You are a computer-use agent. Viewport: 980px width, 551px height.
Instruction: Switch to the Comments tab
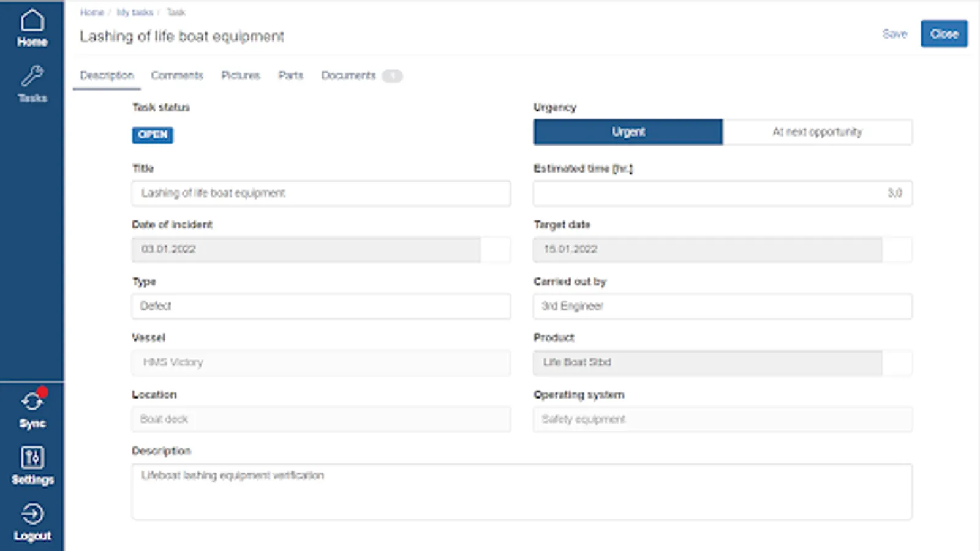coord(177,75)
